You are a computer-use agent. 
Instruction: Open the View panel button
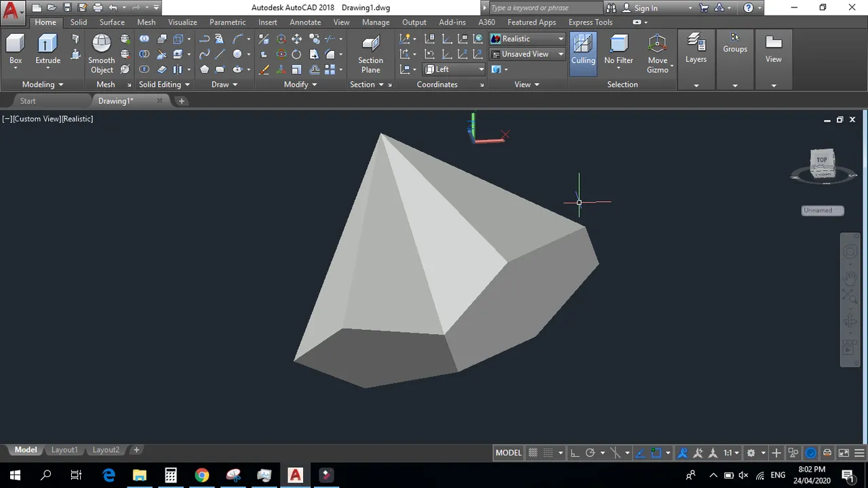click(x=773, y=49)
